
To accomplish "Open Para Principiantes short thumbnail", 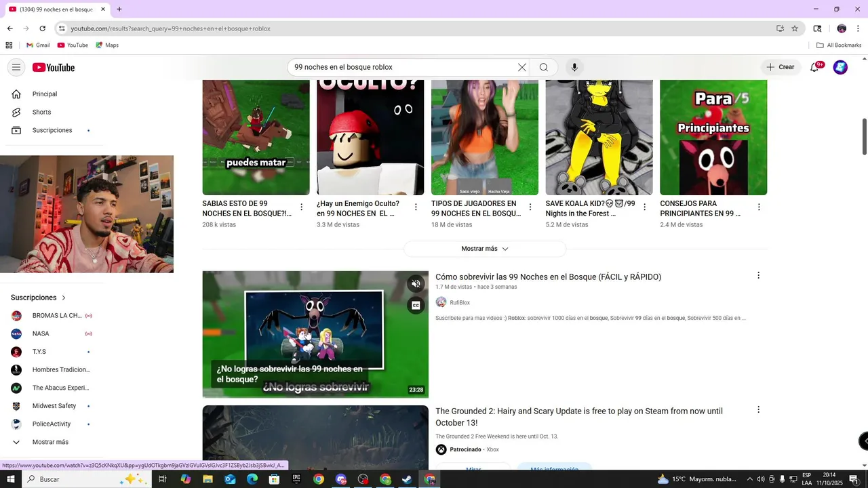I will click(713, 138).
